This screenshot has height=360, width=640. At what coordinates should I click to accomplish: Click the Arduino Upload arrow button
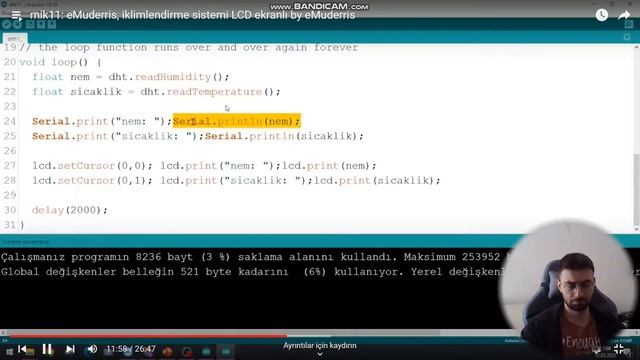tap(18, 24)
